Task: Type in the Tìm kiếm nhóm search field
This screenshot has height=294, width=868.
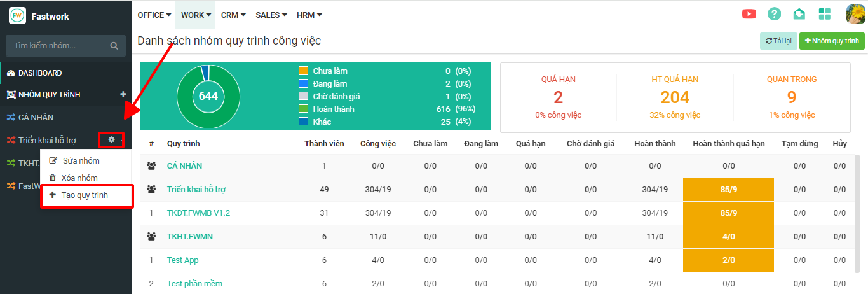Action: 57,46
